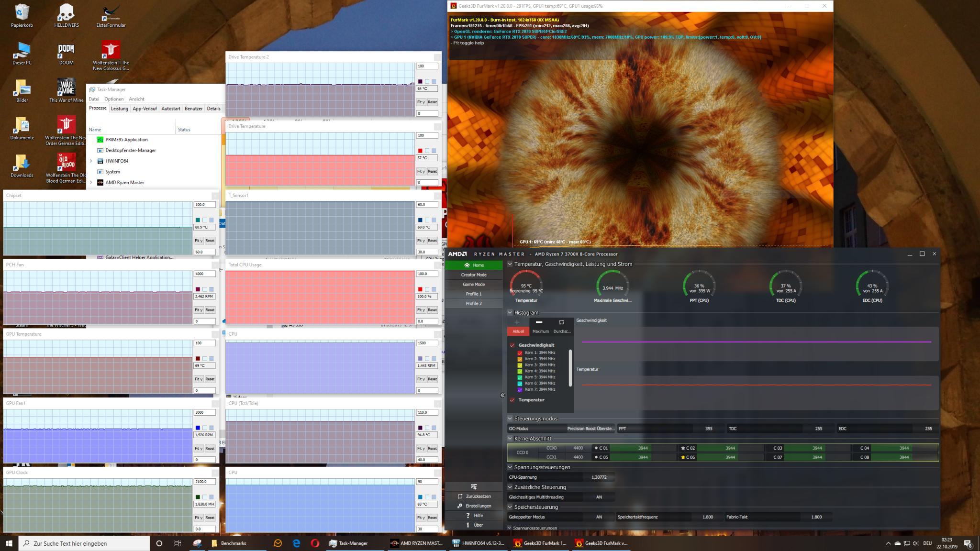The height and width of the screenshot is (551, 980).
Task: Switch to the Autostart tab in Task-Manager
Action: tap(171, 109)
